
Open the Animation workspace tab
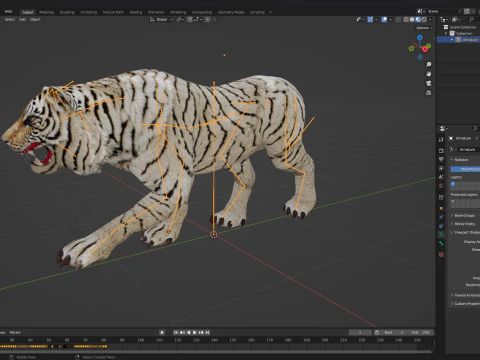[156, 12]
